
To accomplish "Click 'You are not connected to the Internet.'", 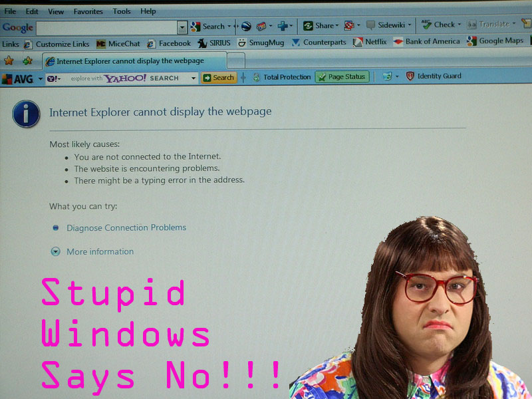I will coord(148,157).
